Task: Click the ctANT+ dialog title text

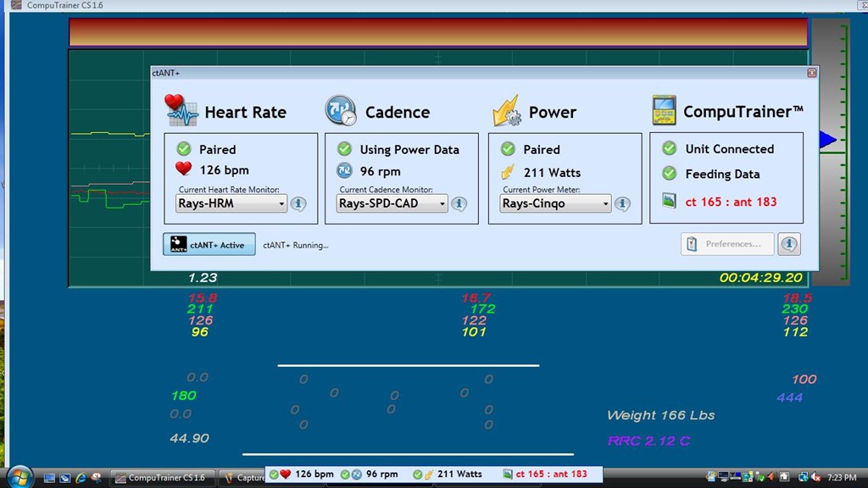Action: coord(165,73)
